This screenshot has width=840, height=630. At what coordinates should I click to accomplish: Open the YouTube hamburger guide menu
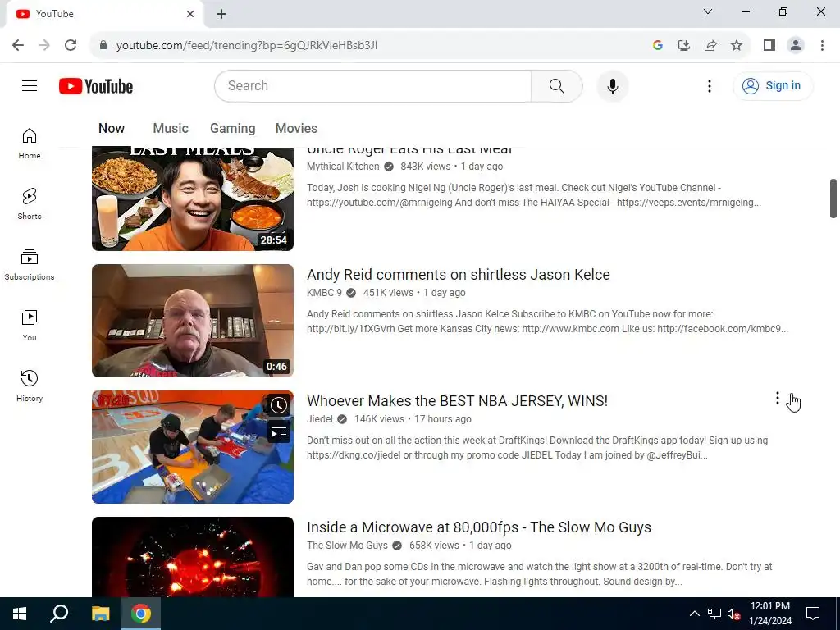[30, 85]
